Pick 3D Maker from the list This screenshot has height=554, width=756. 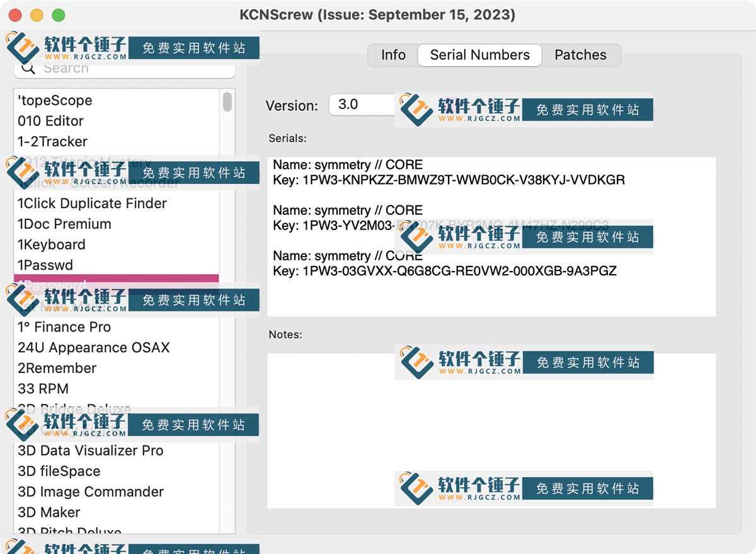[117, 512]
